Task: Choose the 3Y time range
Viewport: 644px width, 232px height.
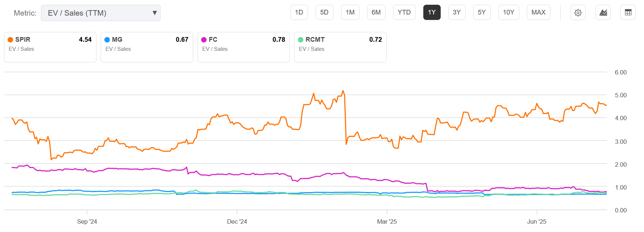Action: (x=457, y=12)
